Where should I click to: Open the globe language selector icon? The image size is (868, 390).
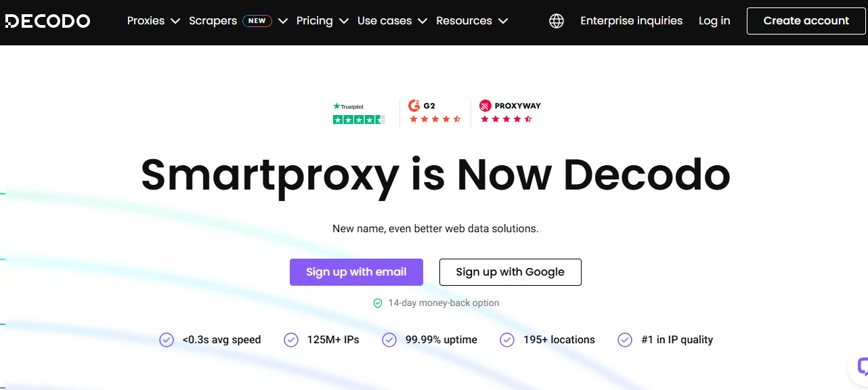pyautogui.click(x=557, y=21)
